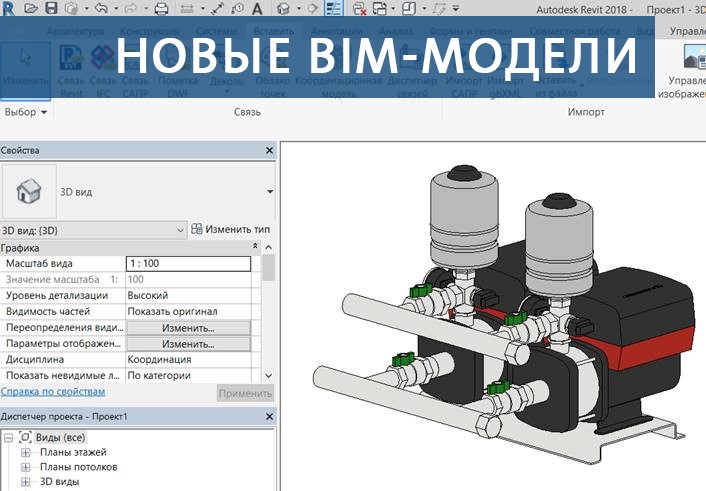This screenshot has height=491, width=706.
Task: Open the Synchronize dropdown arrow
Action: (x=86, y=9)
